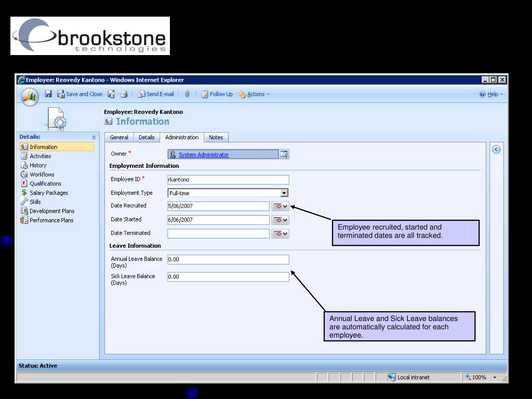Click Local intranet zone indicator
Viewport: 532px width, 399px height.
point(409,377)
